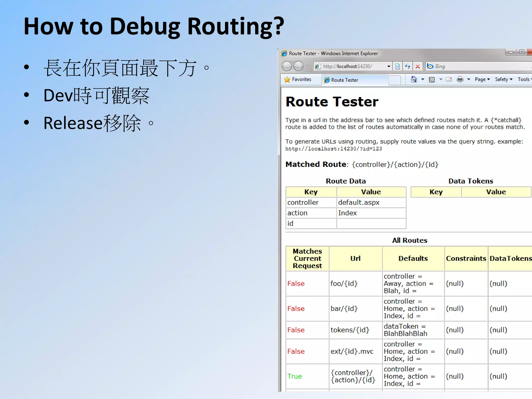Select the Route Tester tab
532x399 pixels.
coord(355,80)
